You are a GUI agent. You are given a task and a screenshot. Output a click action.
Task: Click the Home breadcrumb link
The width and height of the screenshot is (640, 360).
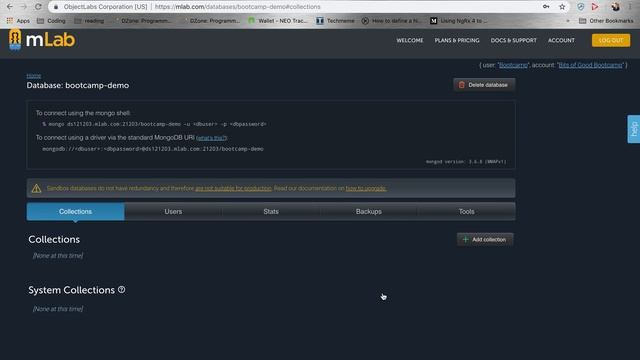34,76
